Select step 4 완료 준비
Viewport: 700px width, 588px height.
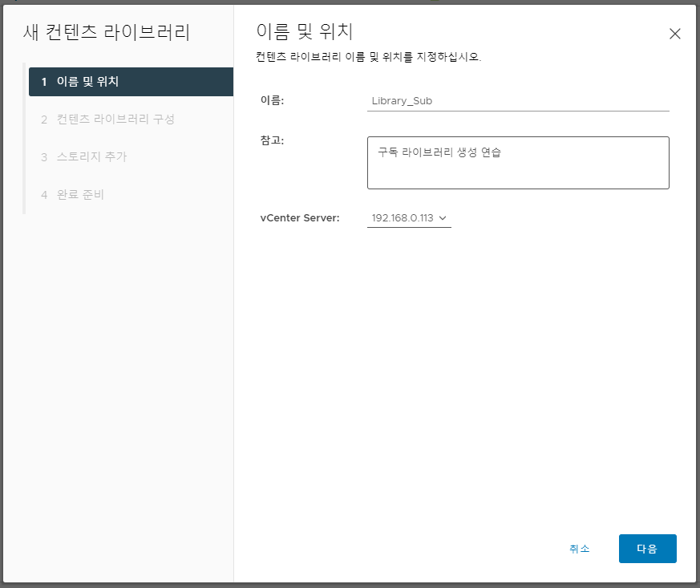72,195
